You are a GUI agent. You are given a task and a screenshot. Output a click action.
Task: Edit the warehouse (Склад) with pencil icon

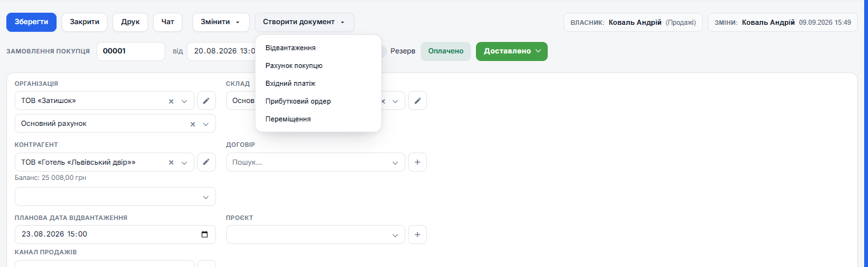417,100
